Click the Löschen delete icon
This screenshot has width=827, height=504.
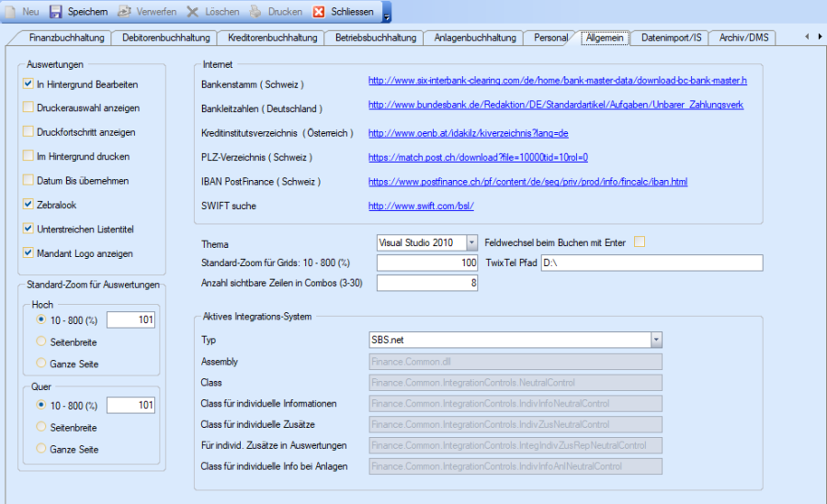point(193,12)
